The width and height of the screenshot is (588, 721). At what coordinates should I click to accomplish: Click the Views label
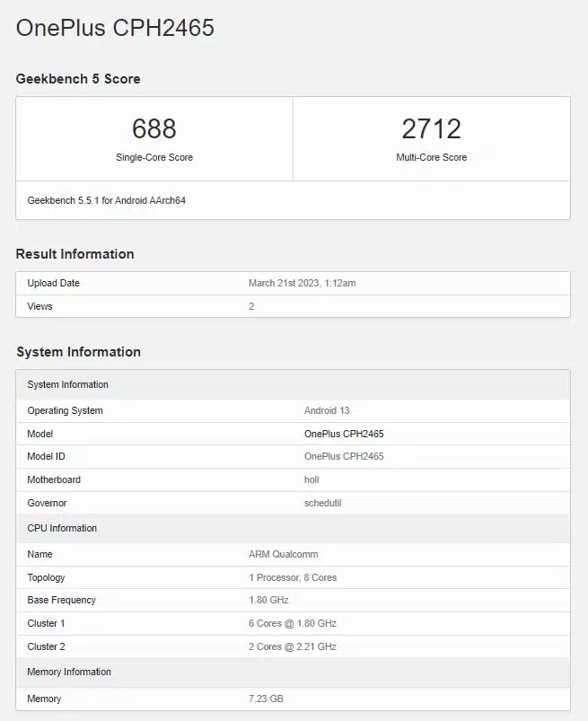pyautogui.click(x=39, y=306)
